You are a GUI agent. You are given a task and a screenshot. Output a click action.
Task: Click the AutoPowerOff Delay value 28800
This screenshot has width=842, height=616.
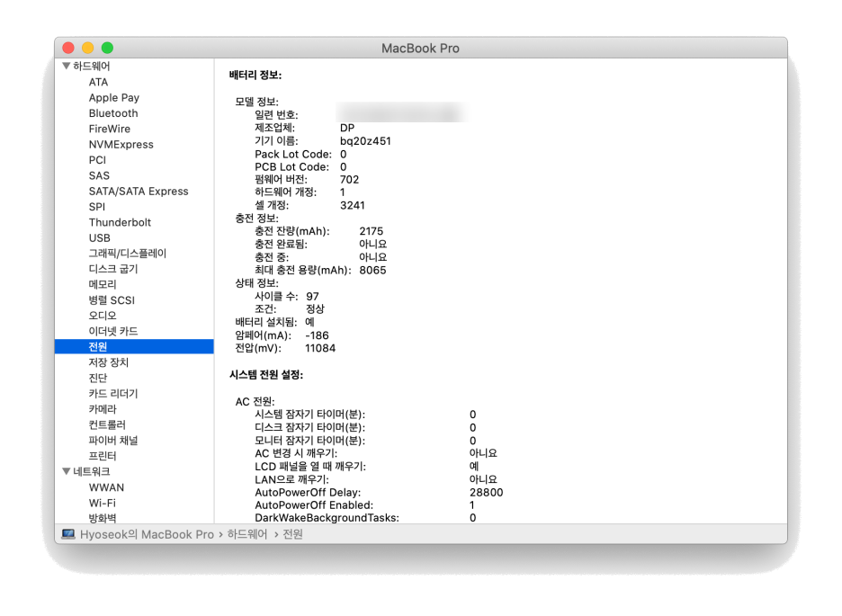[x=486, y=493]
